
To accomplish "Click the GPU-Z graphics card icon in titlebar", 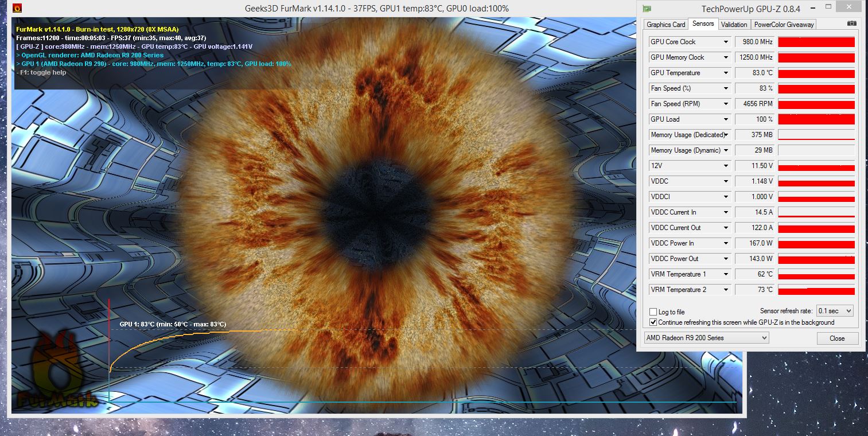I will pyautogui.click(x=647, y=7).
